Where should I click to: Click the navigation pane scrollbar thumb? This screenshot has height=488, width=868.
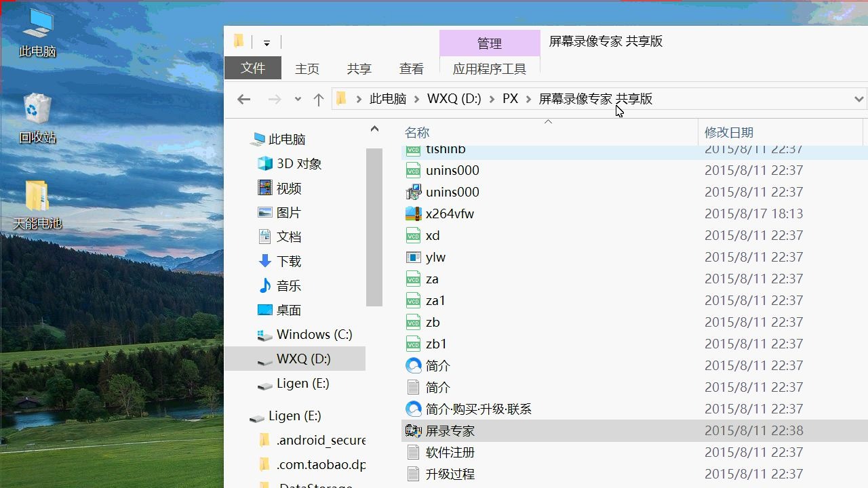click(374, 227)
